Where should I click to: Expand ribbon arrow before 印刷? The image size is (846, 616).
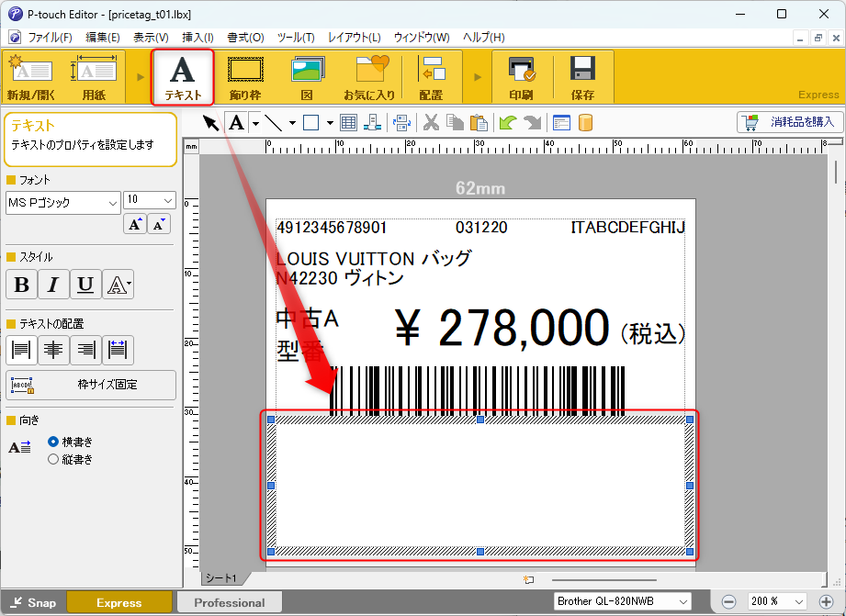click(478, 77)
